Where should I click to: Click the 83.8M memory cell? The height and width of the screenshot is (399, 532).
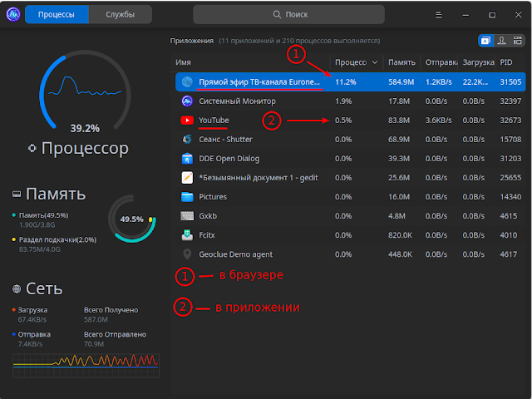399,120
